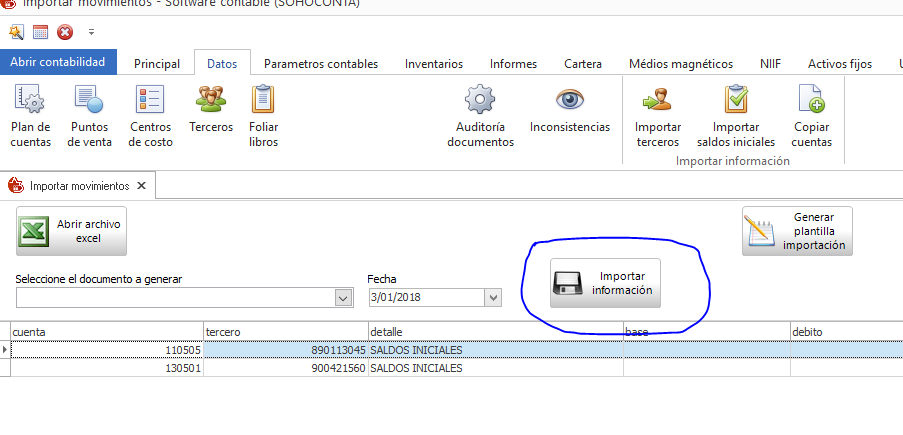Expand quick access toolbar customize arrow
Viewport: 903px width, 435px height.
point(92,32)
